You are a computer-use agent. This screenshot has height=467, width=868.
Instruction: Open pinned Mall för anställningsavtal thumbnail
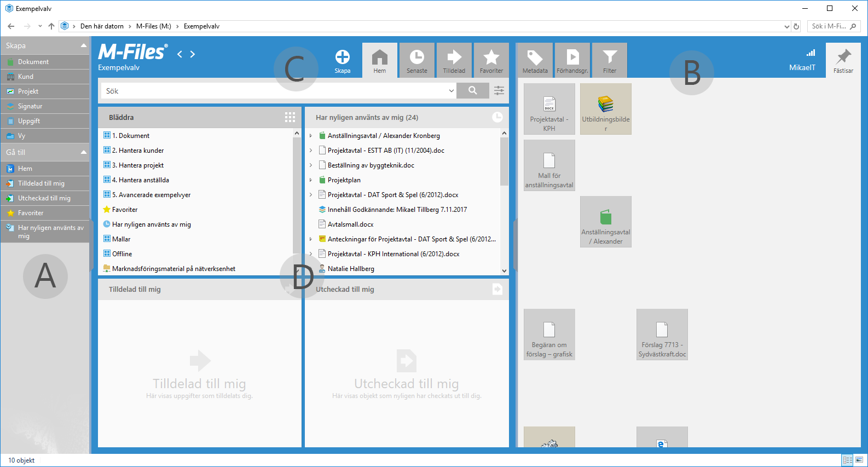[549, 165]
